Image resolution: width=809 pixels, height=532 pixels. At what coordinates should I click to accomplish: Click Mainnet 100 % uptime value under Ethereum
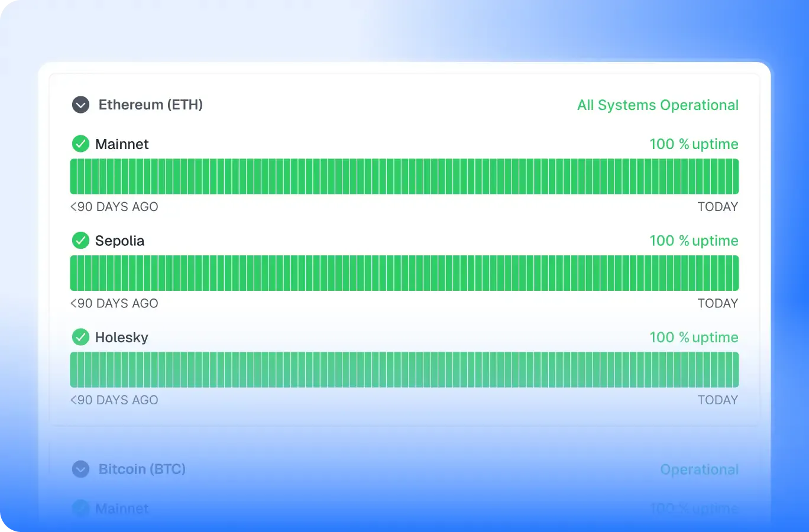pos(694,144)
